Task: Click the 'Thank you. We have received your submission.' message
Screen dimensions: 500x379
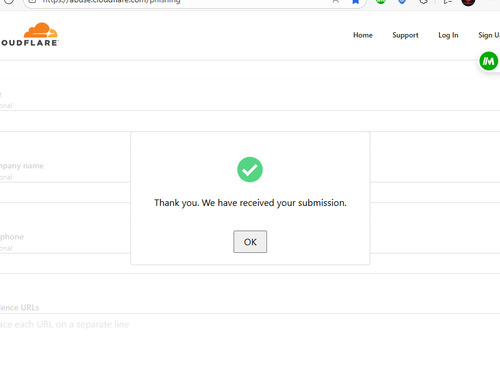Action: click(250, 203)
